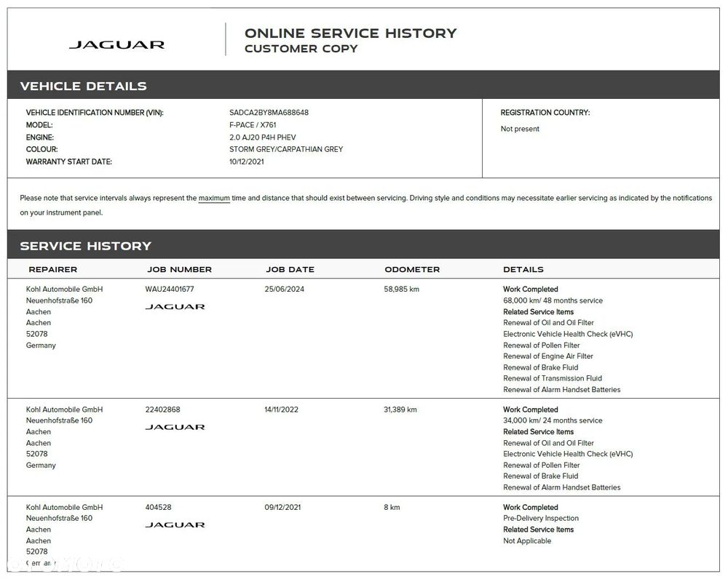Click the model value F-PACE / X761
The image size is (728, 579).
point(253,125)
